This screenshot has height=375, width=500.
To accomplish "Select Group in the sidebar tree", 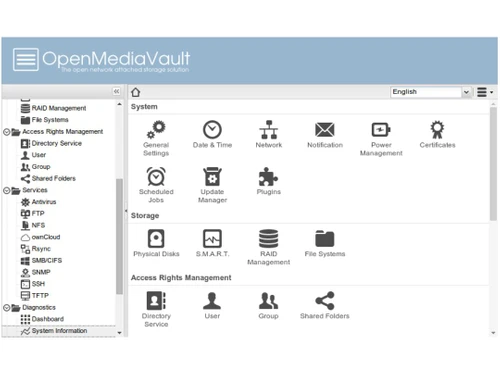I will coord(36,167).
